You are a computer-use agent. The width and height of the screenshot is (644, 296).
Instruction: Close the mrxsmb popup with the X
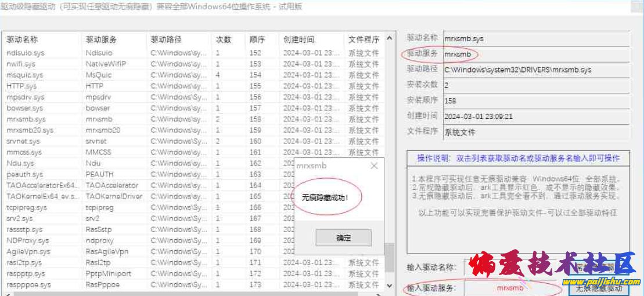click(x=373, y=165)
